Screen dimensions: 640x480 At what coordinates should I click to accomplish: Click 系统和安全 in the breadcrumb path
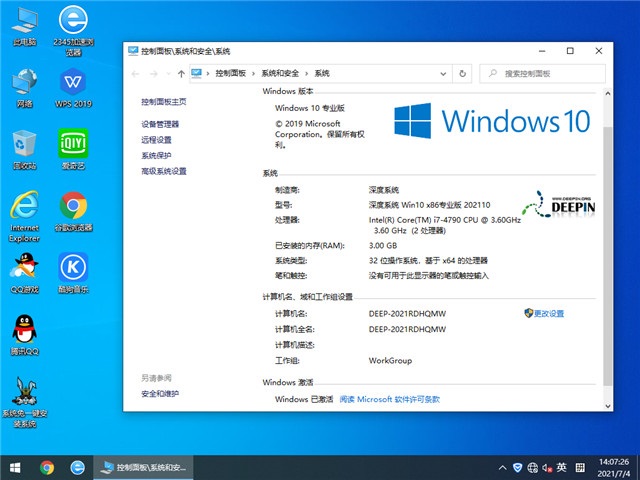coord(280,73)
